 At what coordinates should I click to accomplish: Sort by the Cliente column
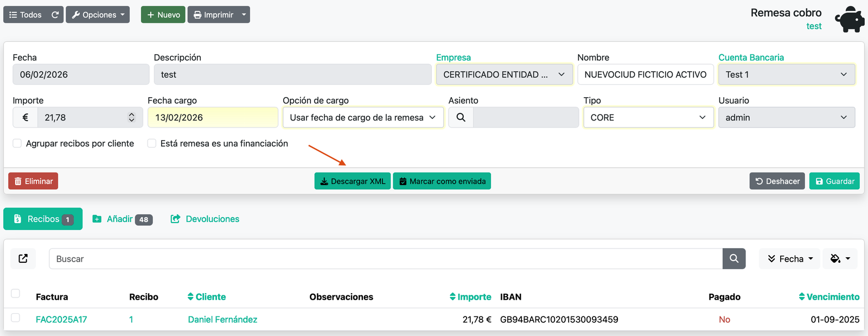207,297
